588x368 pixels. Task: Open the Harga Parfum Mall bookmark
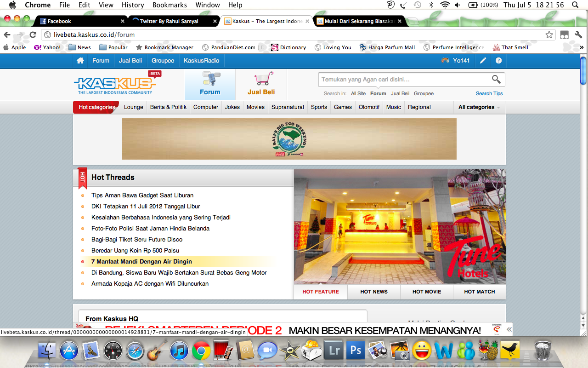tap(387, 47)
